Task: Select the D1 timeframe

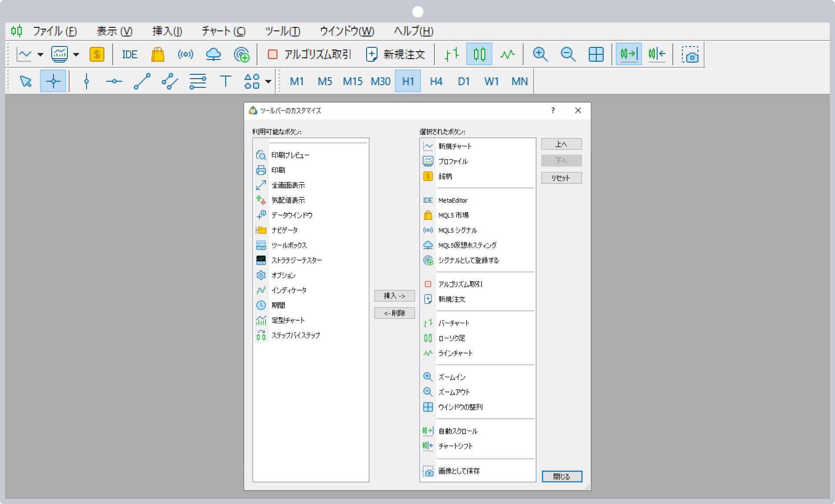Action: coord(464,81)
